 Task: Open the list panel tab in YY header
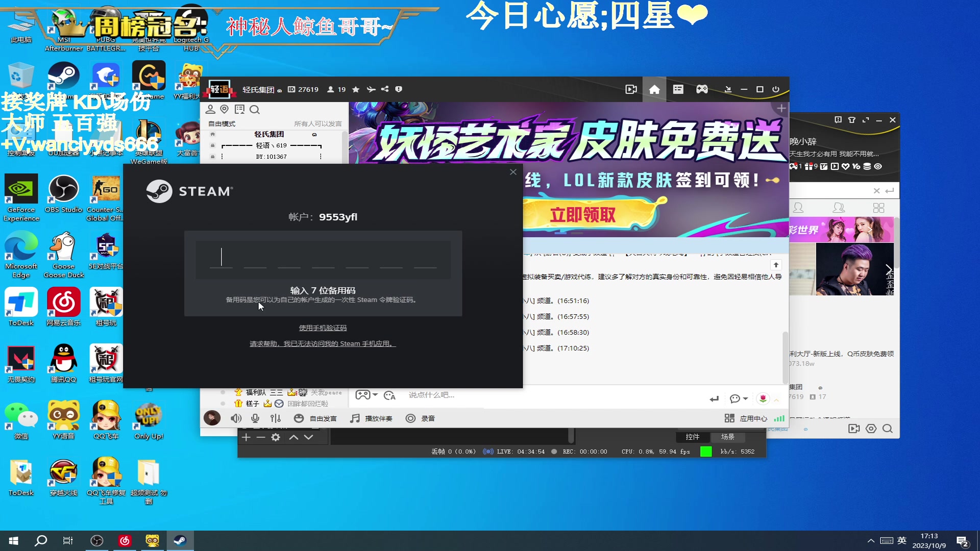[678, 89]
